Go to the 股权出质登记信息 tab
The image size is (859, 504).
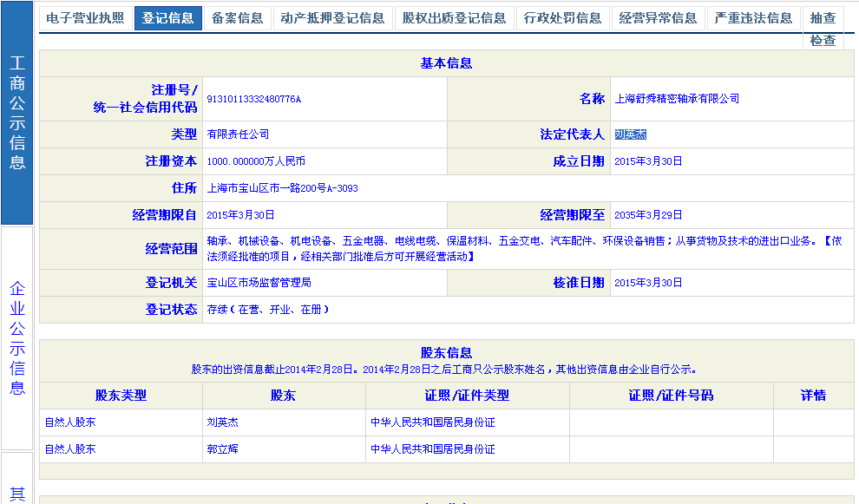pyautogui.click(x=454, y=18)
